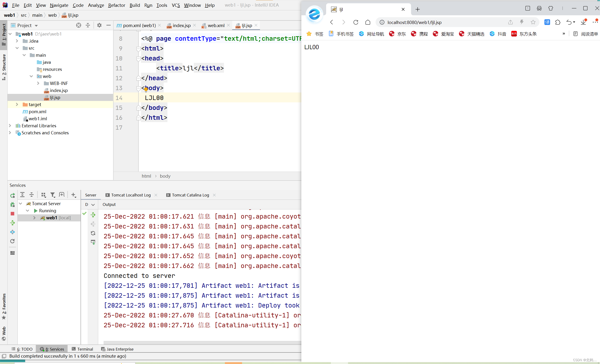Stop the running Tomcat server

pos(12,214)
